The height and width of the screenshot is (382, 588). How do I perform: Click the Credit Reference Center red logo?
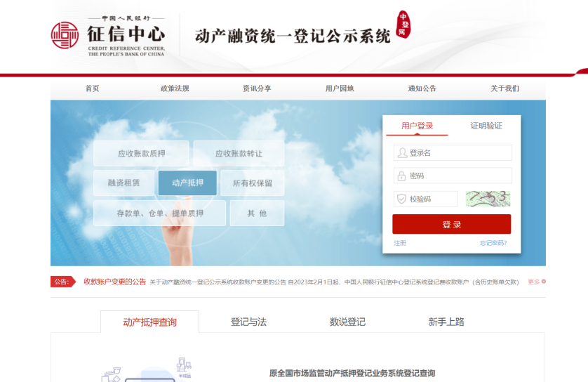coord(65,36)
